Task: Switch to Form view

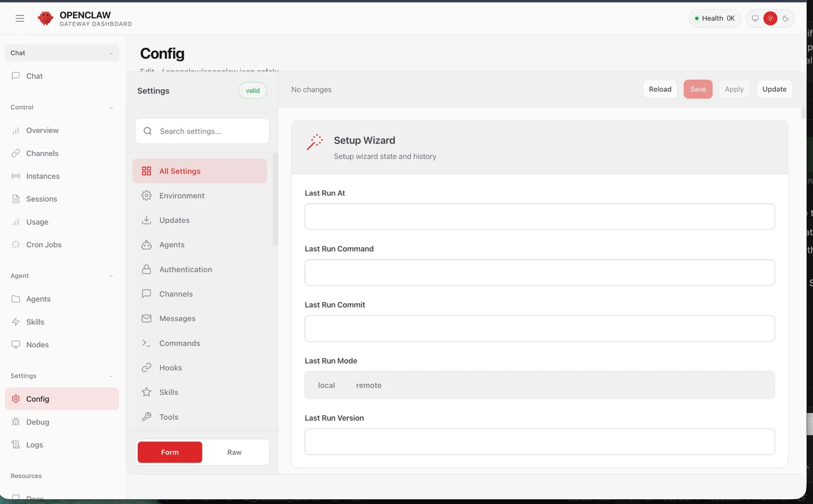Action: click(170, 452)
